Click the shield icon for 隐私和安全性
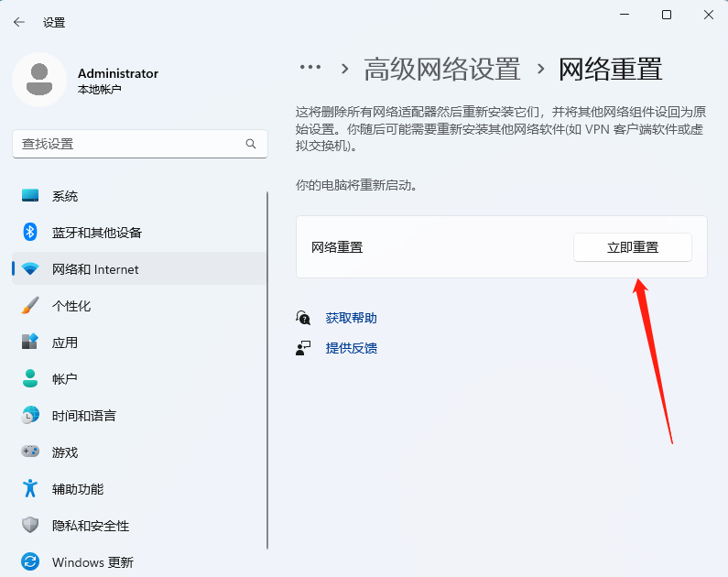The width and height of the screenshot is (728, 577). click(x=30, y=525)
